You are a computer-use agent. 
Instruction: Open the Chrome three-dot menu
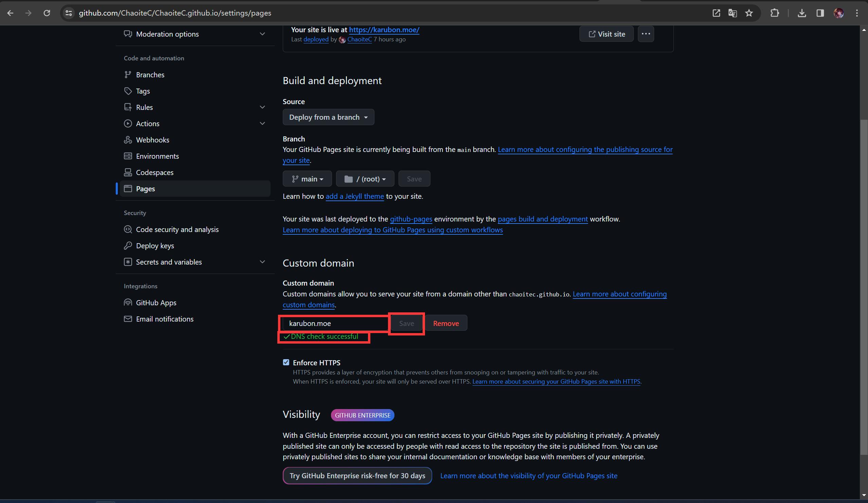click(x=857, y=13)
